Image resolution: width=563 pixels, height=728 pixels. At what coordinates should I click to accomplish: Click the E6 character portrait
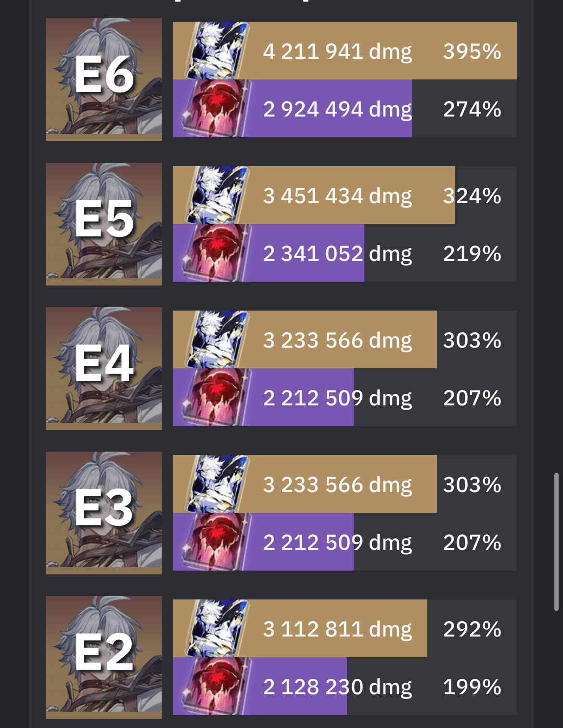104,79
